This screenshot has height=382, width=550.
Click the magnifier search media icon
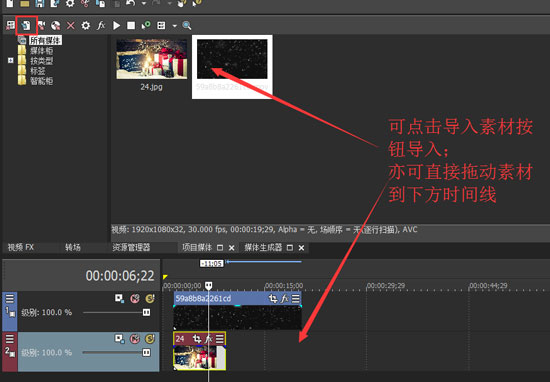187,25
